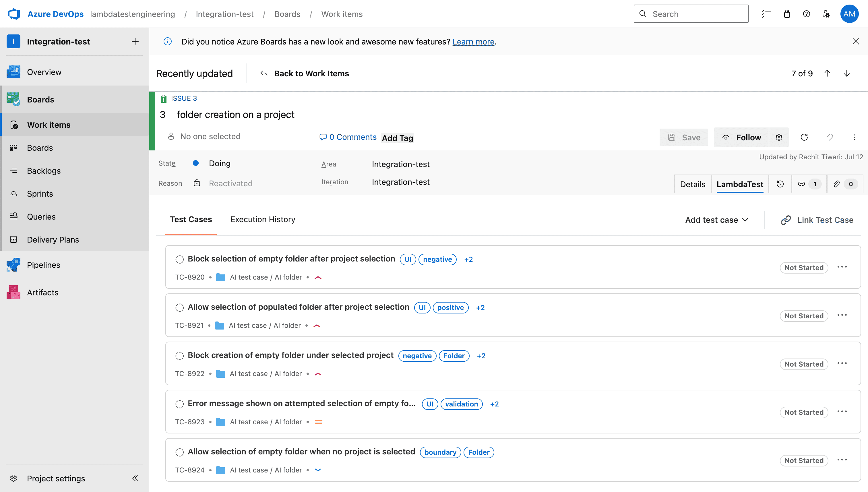
Task: Collapse the TC-8921 test case steps
Action: (x=317, y=326)
